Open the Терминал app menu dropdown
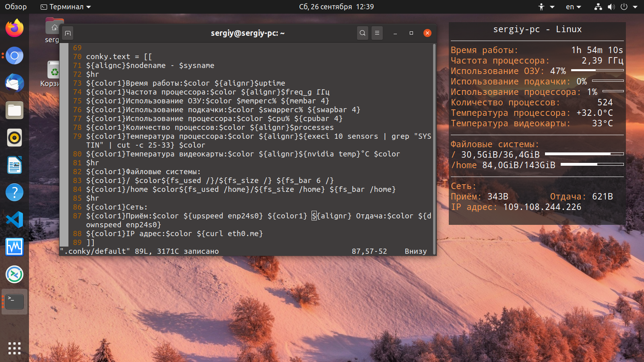644x362 pixels. point(66,7)
